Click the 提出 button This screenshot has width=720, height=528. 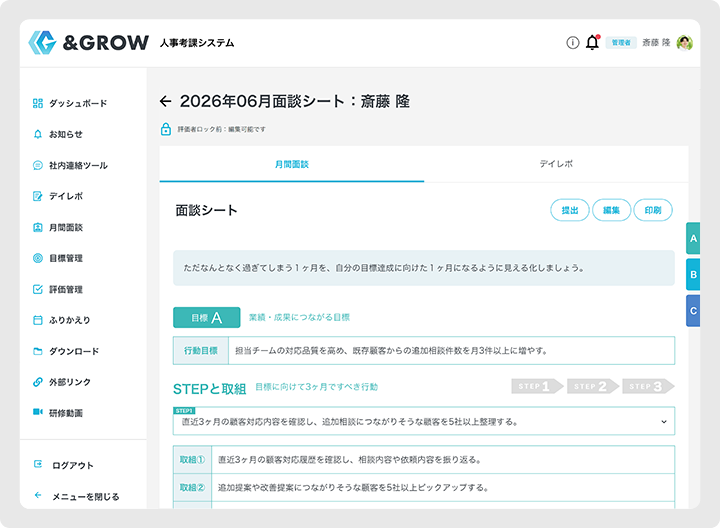(x=569, y=210)
